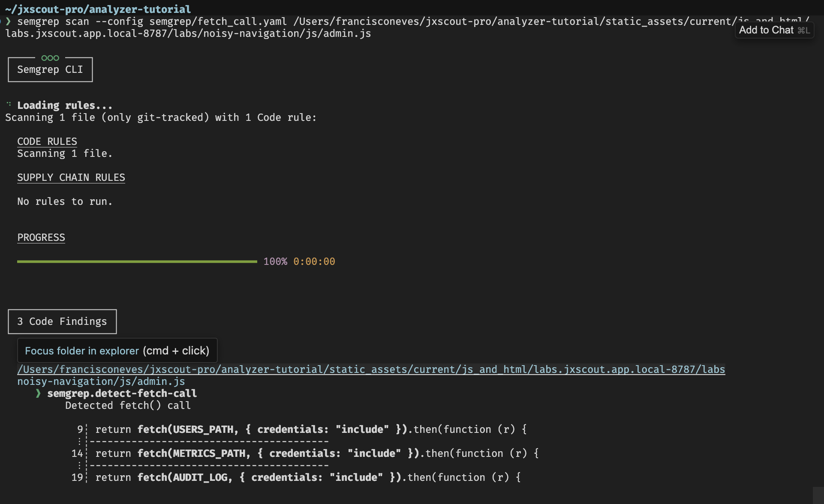Click the 'PROGRESS' heading
Image resolution: width=824 pixels, height=504 pixels.
pyautogui.click(x=41, y=237)
